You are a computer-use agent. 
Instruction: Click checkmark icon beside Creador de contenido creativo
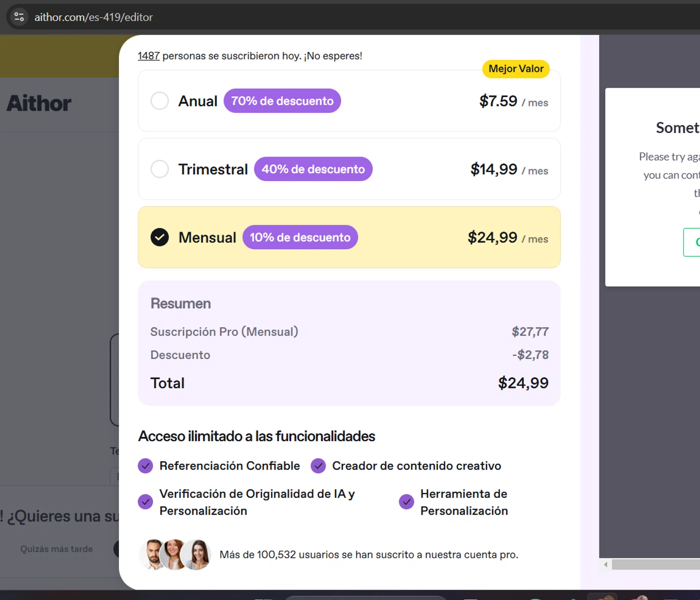pyautogui.click(x=318, y=466)
